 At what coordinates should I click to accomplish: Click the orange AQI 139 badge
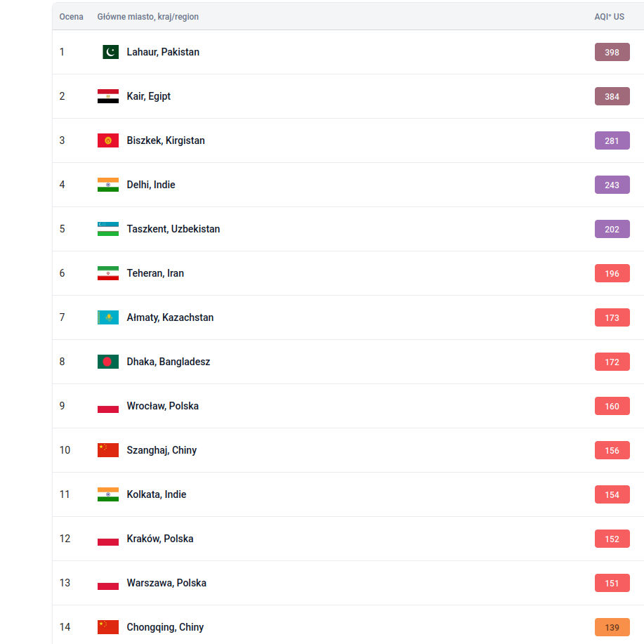[612, 627]
